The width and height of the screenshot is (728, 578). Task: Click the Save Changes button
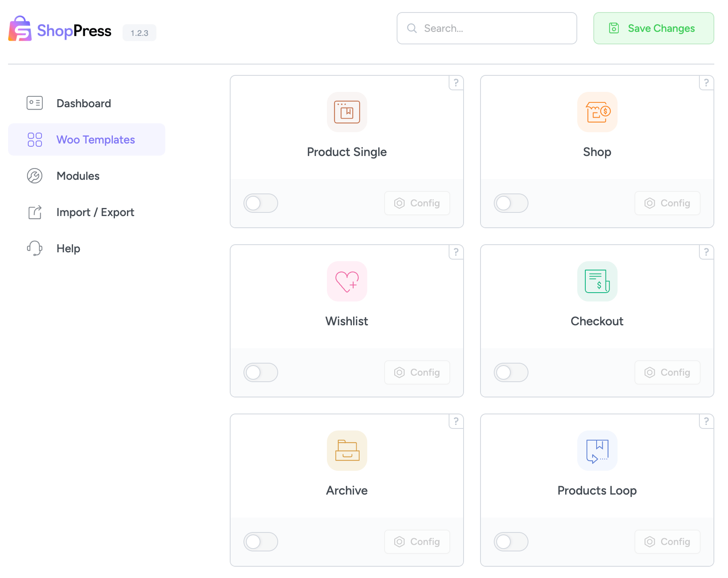653,28
